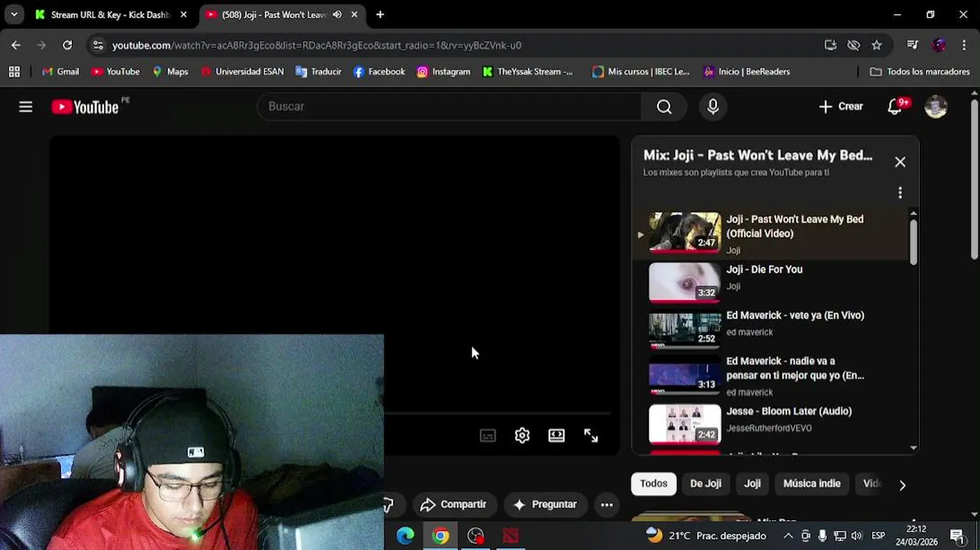Open the mix playlist three-dot menu
The width and height of the screenshot is (980, 550).
tap(900, 192)
